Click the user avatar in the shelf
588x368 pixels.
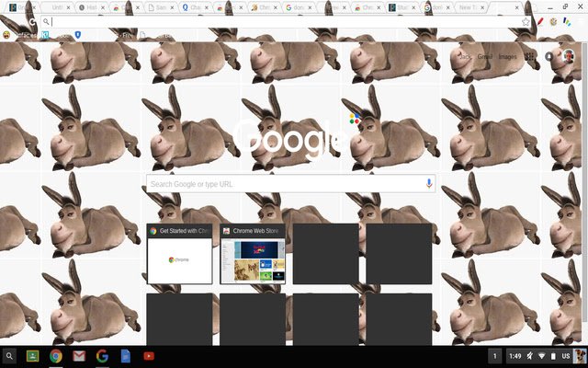pyautogui.click(x=580, y=356)
